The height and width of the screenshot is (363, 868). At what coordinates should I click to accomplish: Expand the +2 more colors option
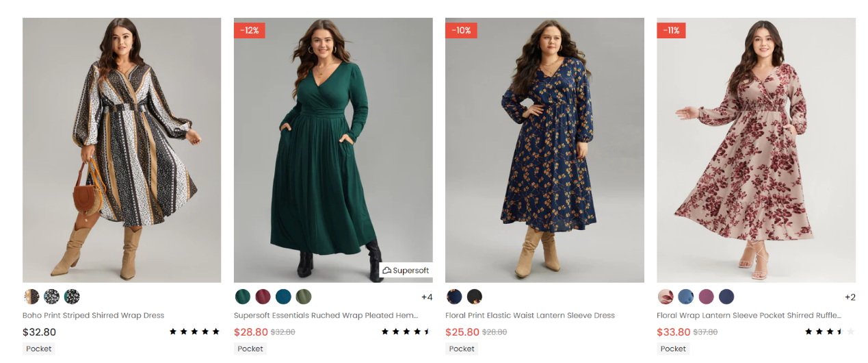point(850,297)
